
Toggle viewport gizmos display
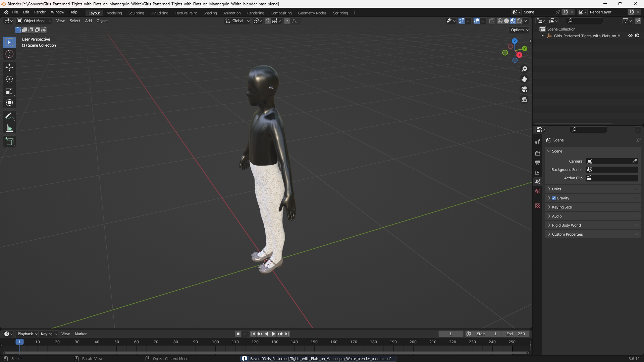[462, 21]
